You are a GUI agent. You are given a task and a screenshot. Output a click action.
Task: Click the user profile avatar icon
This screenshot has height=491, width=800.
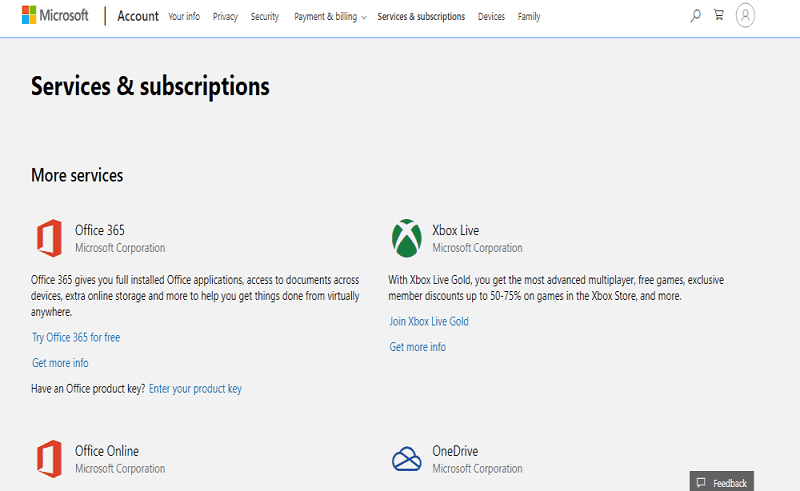[745, 16]
